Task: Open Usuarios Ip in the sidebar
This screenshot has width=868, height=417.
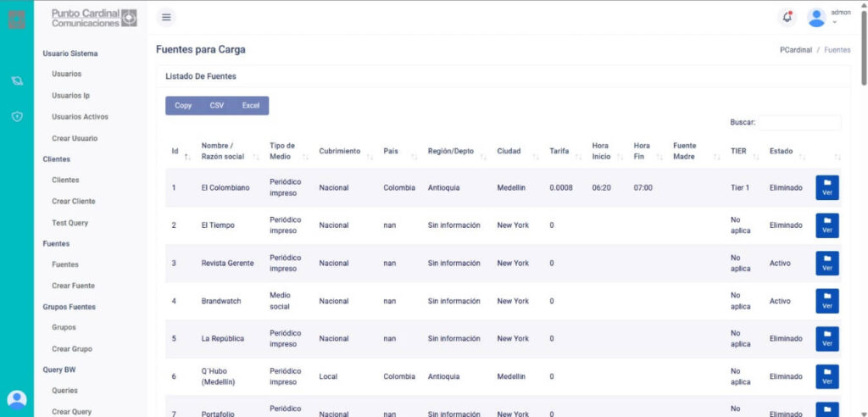Action: [70, 95]
